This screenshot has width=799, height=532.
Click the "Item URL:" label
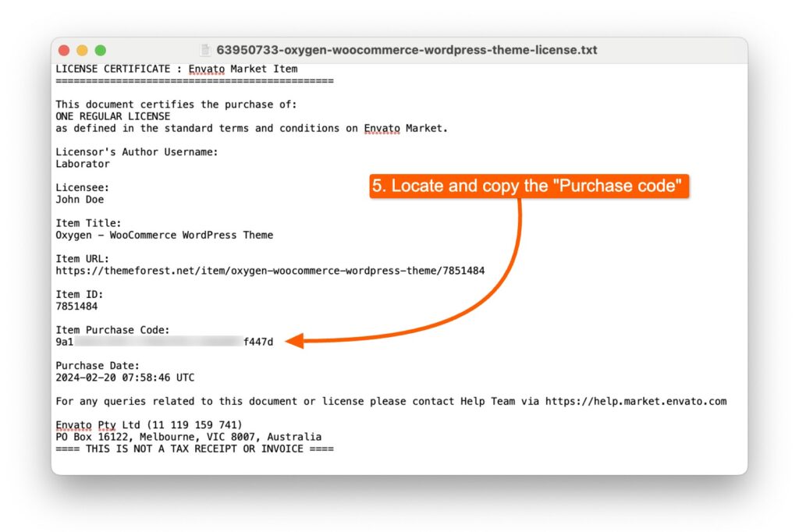click(82, 259)
